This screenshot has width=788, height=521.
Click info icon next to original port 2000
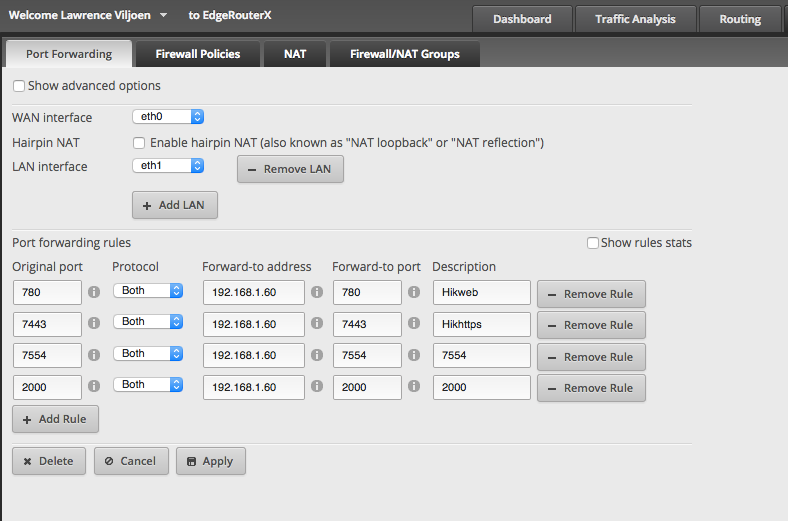pyautogui.click(x=94, y=388)
